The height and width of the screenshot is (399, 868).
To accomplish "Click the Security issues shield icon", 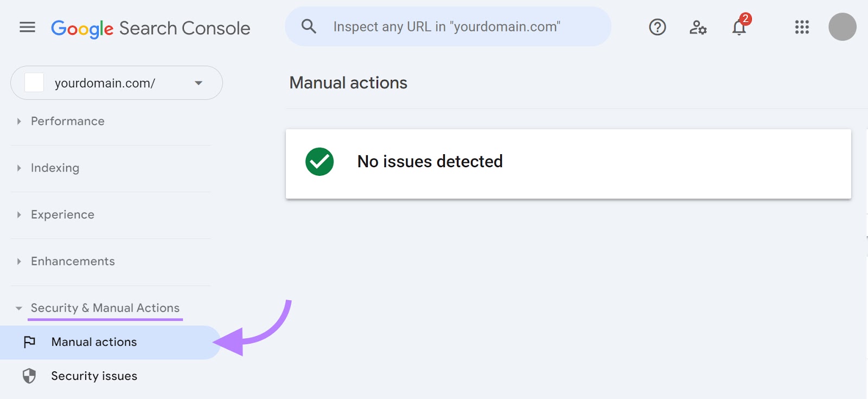I will (x=30, y=376).
